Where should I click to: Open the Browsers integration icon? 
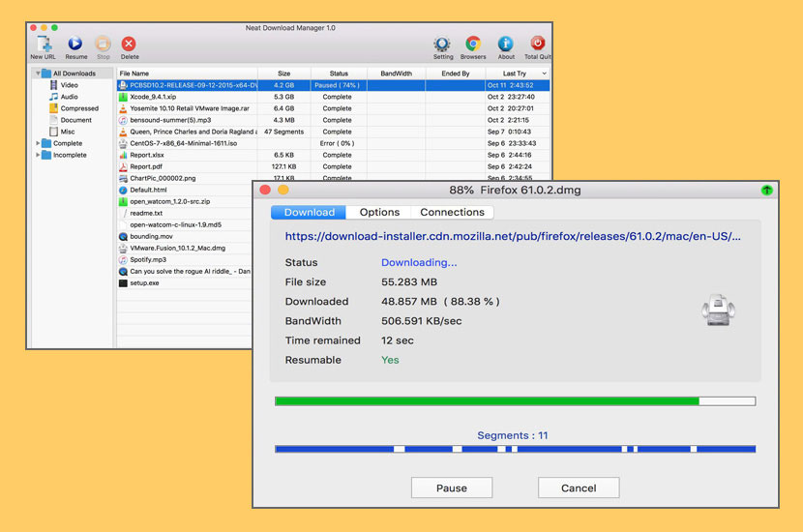click(473, 44)
